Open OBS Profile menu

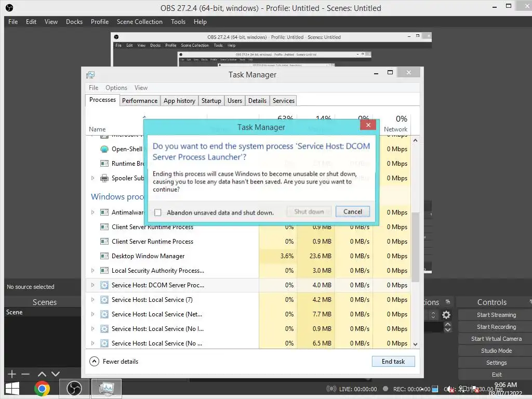pos(100,22)
